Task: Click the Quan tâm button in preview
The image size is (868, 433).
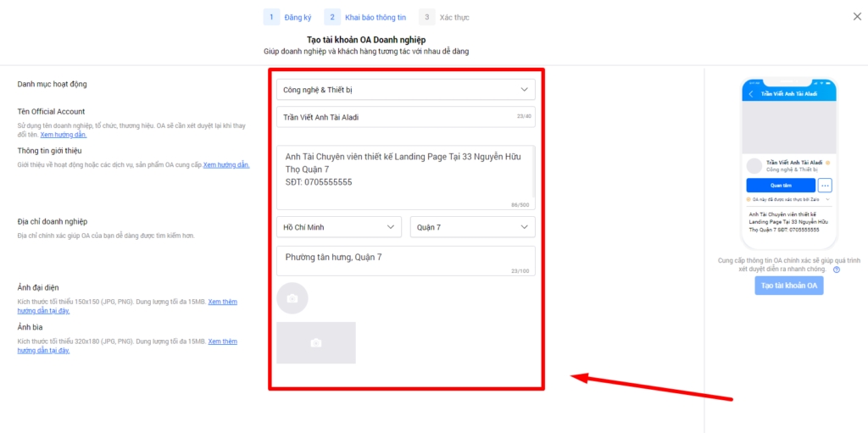Action: pos(781,186)
